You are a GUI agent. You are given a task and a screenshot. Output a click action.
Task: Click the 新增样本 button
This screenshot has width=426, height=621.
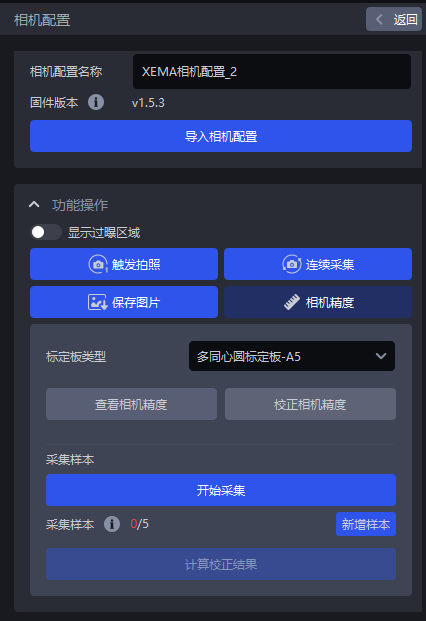click(366, 524)
